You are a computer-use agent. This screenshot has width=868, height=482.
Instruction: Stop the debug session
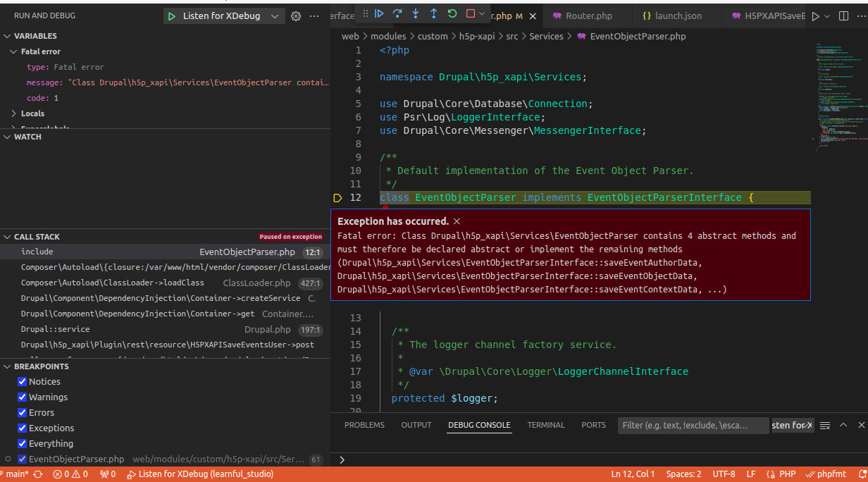(471, 13)
